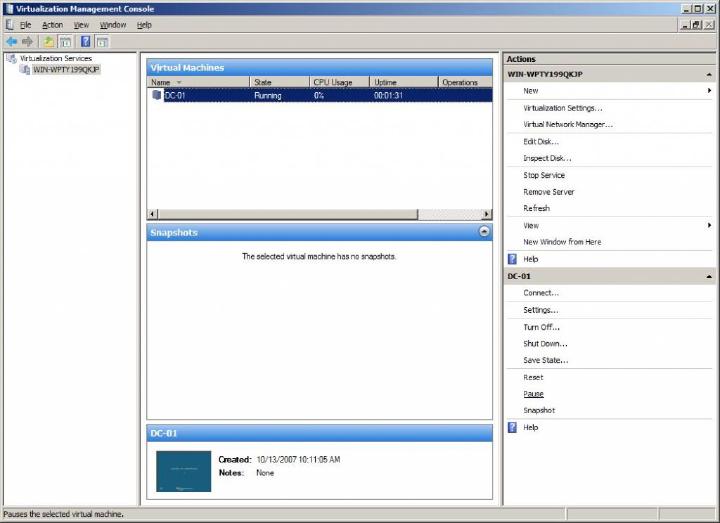Sort by the Name column header

[198, 82]
